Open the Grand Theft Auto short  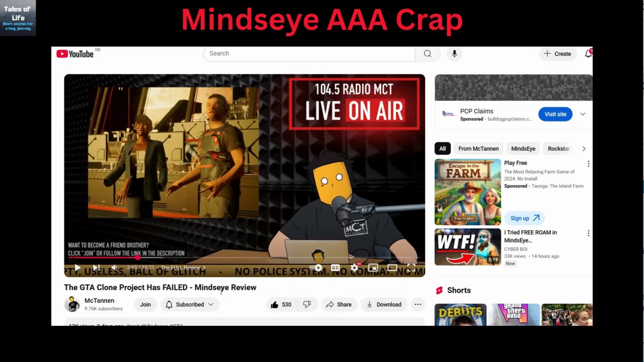click(514, 315)
